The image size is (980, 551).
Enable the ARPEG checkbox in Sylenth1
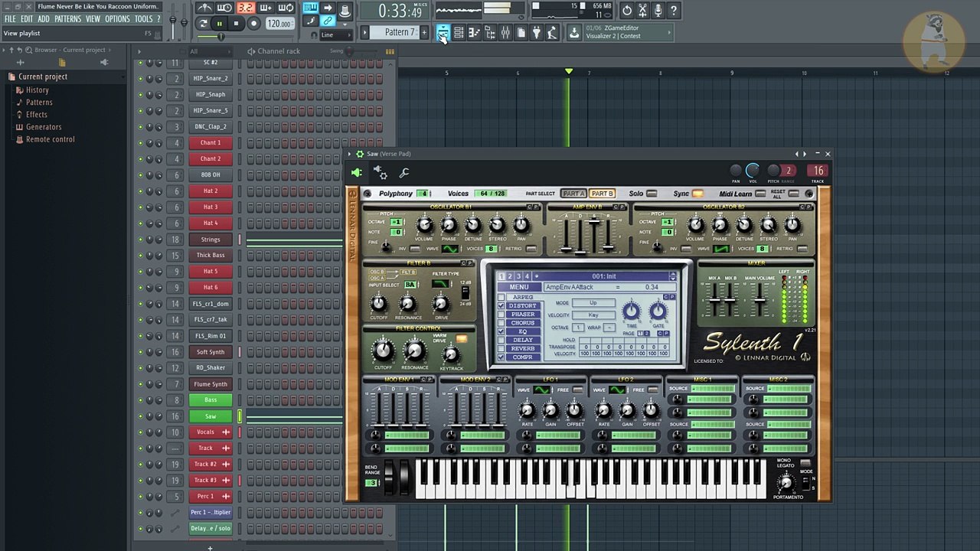[x=501, y=297]
